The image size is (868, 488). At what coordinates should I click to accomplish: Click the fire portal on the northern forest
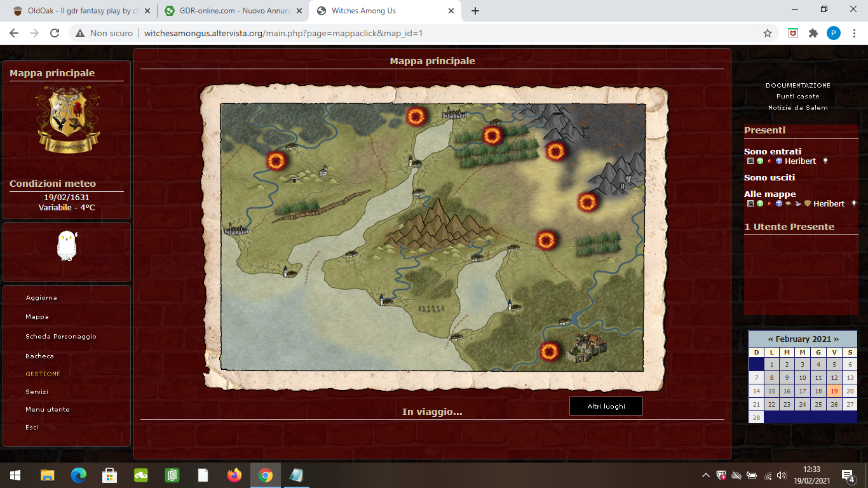(492, 135)
